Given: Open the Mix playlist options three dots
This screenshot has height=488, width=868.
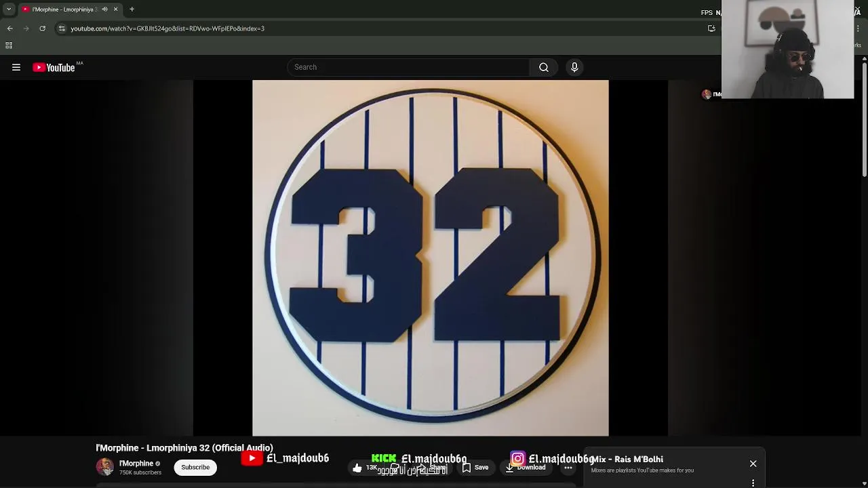Looking at the screenshot, I should (x=753, y=483).
